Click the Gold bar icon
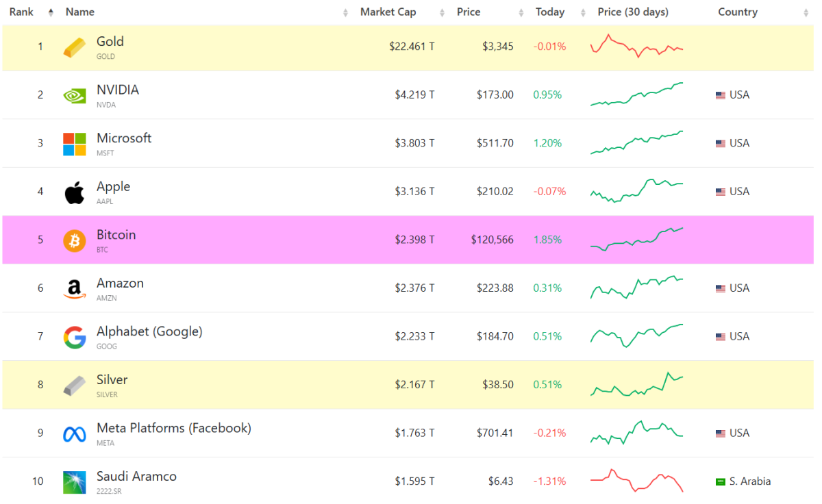Screen dimensions: 822x504 (x=75, y=48)
